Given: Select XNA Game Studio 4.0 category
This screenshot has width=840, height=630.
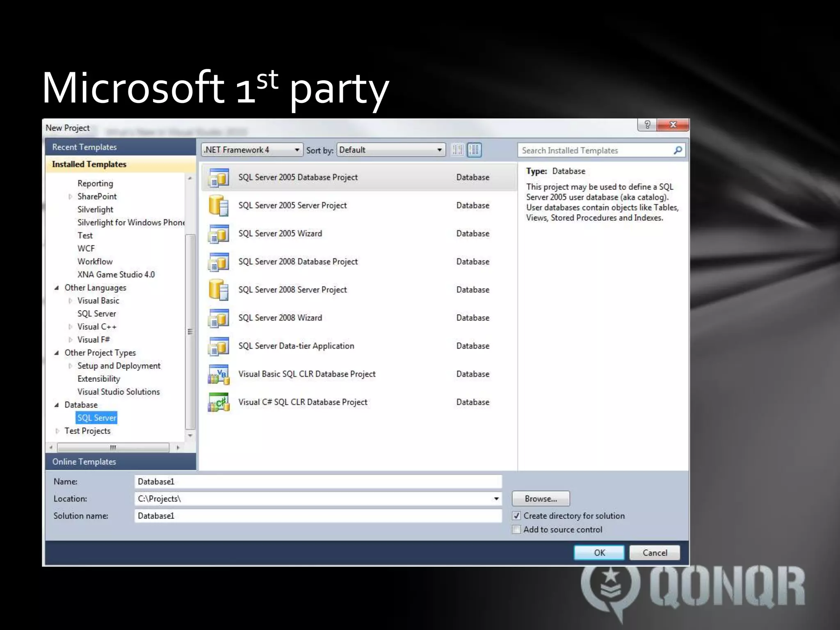Looking at the screenshot, I should [x=116, y=275].
